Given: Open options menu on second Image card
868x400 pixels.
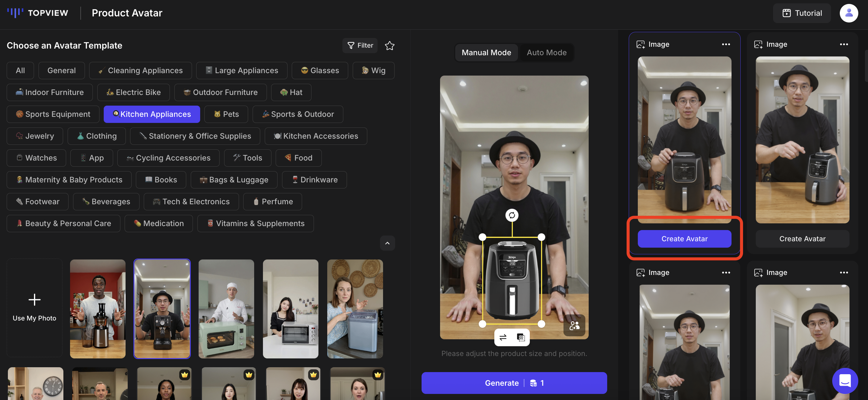Looking at the screenshot, I should pos(843,45).
